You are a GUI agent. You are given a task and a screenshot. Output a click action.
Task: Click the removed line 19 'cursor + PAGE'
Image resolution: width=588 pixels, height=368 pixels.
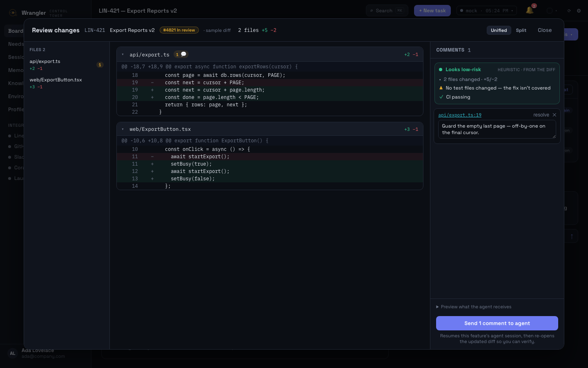(x=270, y=83)
